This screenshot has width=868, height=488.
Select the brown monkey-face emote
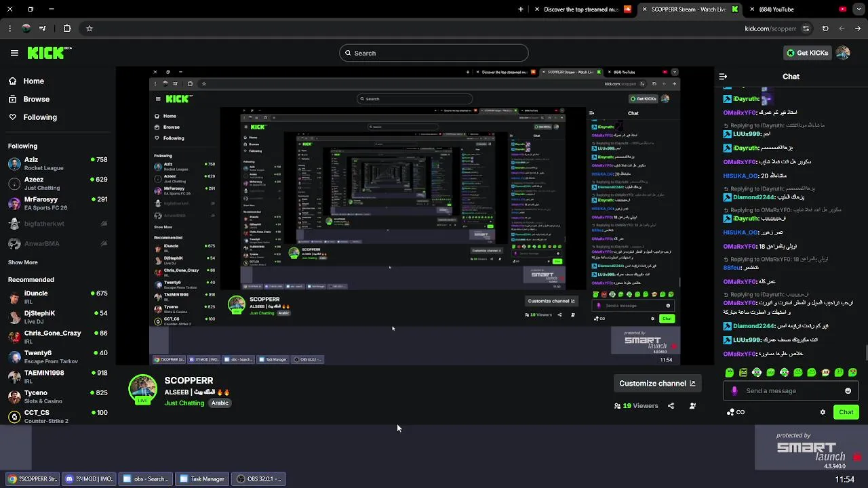(825, 372)
